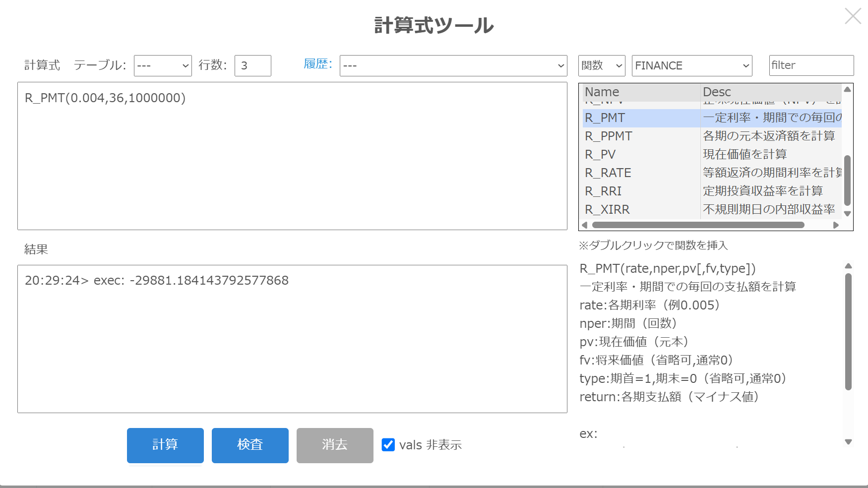Image resolution: width=868 pixels, height=488 pixels.
Task: Click the 計算 button
Action: (165, 445)
